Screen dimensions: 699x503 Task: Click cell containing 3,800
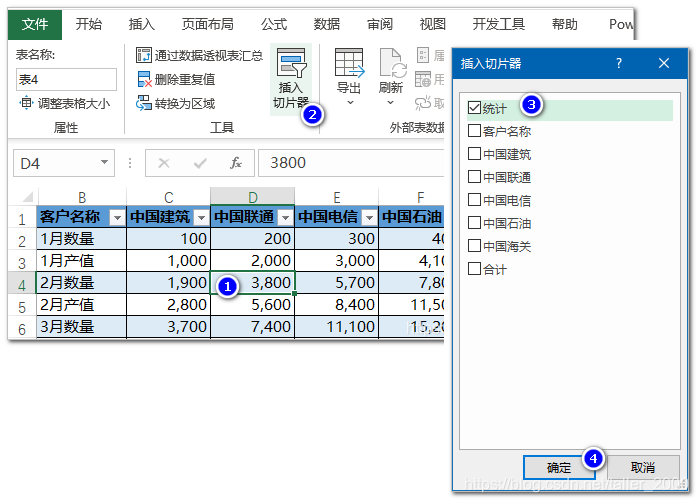click(x=253, y=283)
